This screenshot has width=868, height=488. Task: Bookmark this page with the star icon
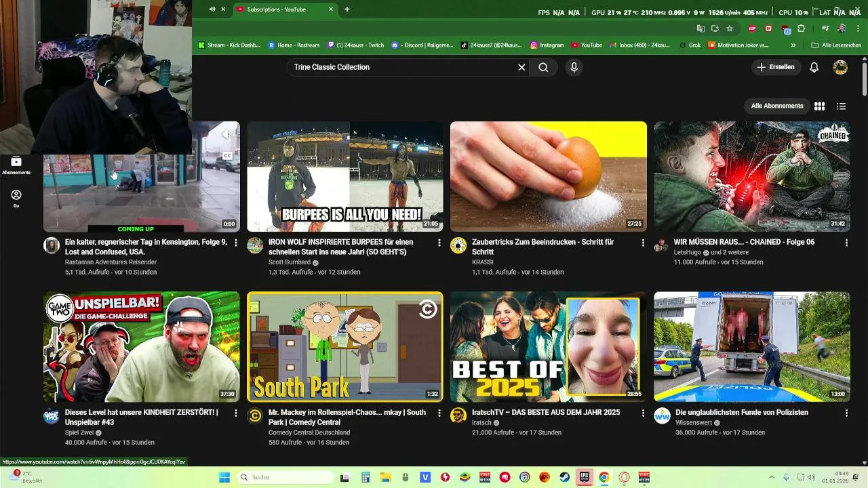coord(730,28)
